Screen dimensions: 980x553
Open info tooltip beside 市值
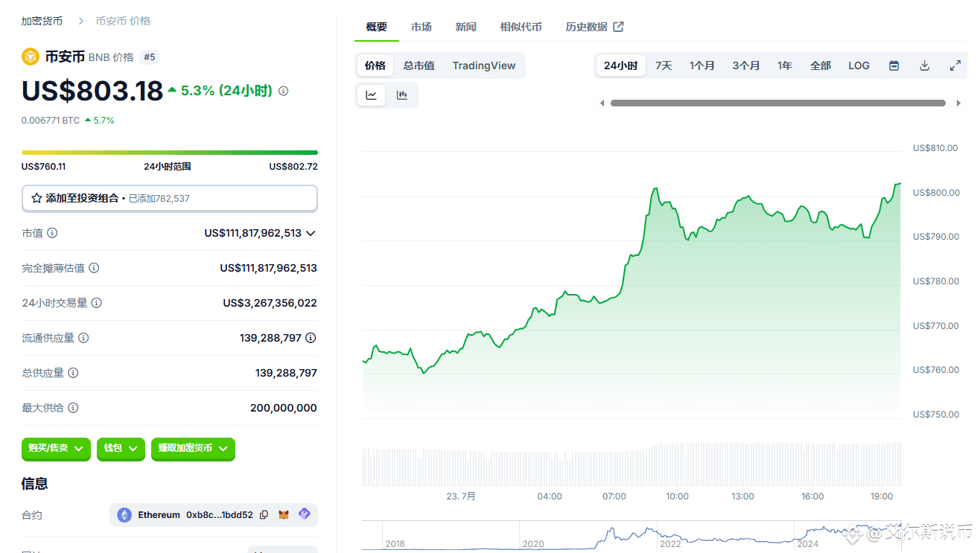52,233
